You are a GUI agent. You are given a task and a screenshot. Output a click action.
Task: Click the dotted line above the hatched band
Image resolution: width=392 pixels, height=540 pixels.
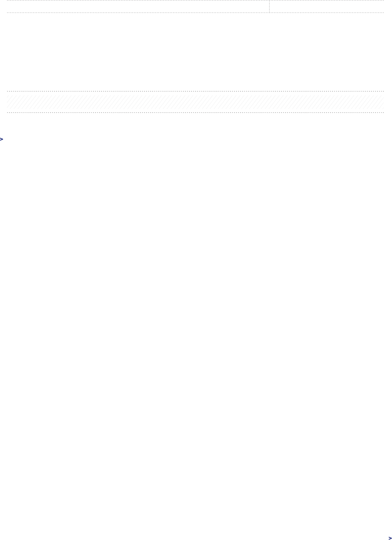point(195,91)
